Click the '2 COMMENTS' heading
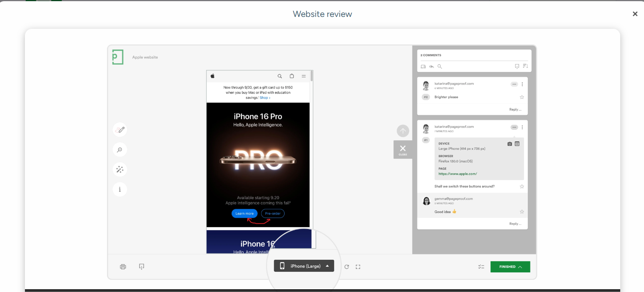 (431, 55)
